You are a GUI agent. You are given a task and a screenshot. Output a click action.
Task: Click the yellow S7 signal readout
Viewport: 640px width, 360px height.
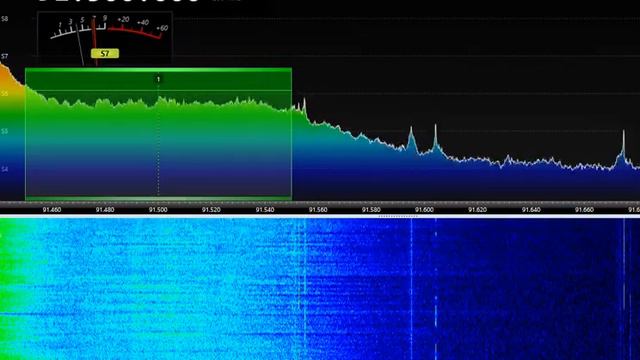coord(105,53)
